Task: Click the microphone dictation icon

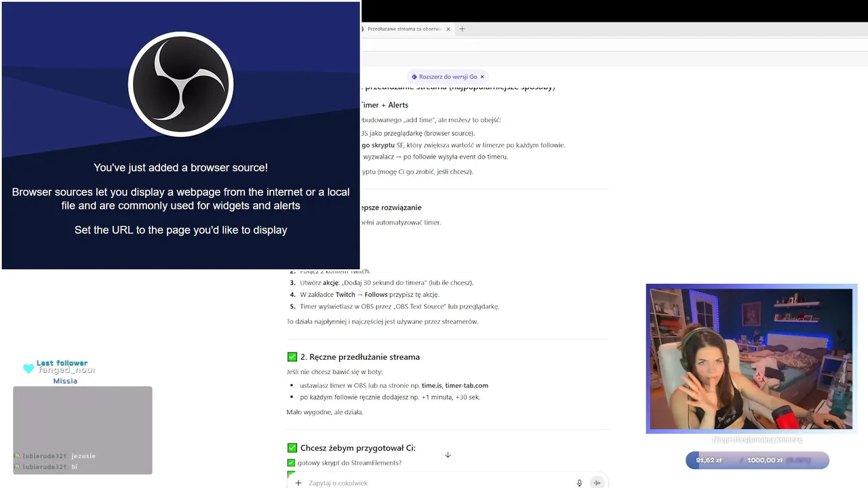Action: 579,483
